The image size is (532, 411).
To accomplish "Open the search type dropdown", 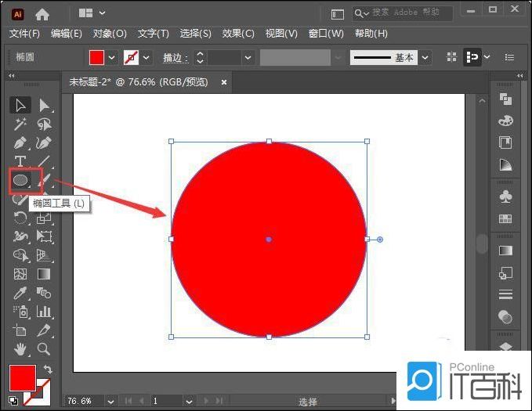I will pyautogui.click(x=362, y=13).
